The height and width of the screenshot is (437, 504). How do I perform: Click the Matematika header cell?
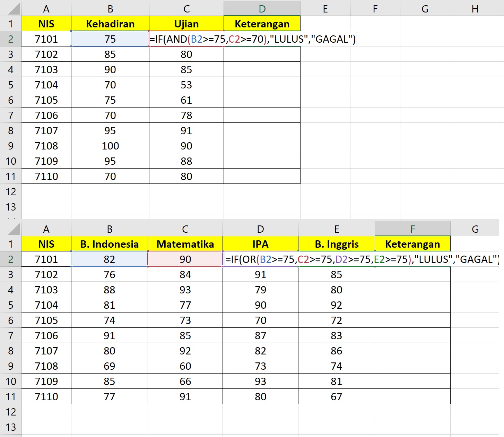(185, 244)
